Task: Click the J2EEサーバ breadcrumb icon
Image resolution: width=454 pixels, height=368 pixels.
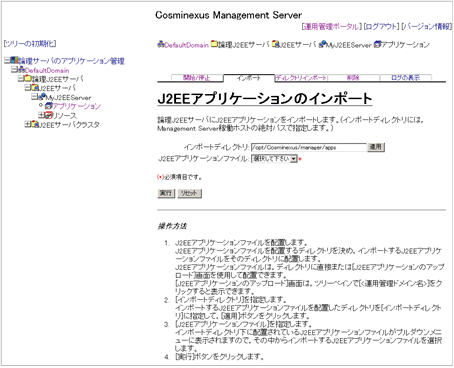Action: click(x=275, y=44)
